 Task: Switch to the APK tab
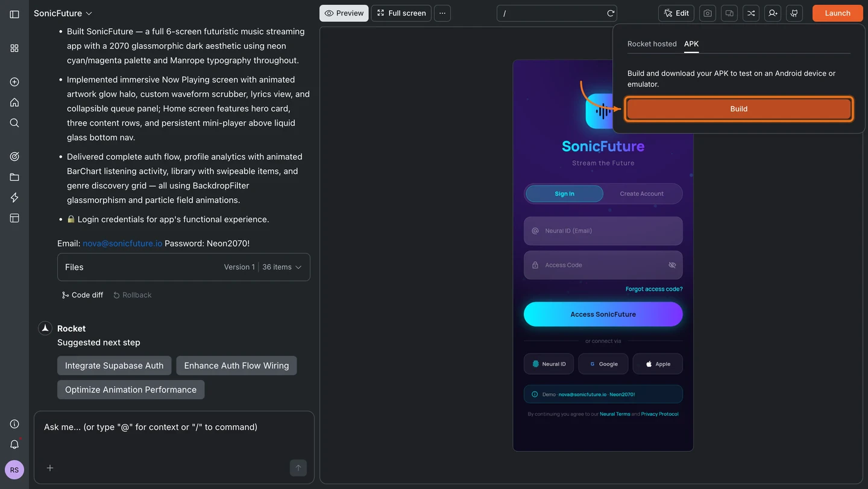691,43
